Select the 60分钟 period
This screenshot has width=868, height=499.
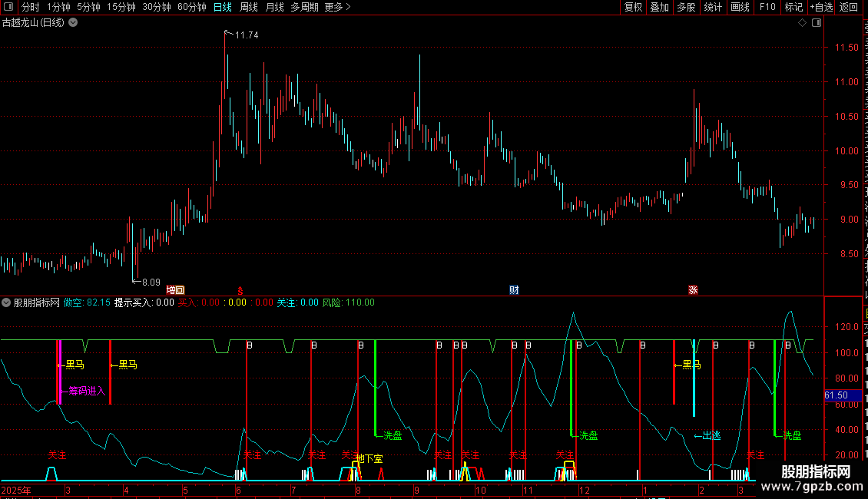[x=192, y=7]
